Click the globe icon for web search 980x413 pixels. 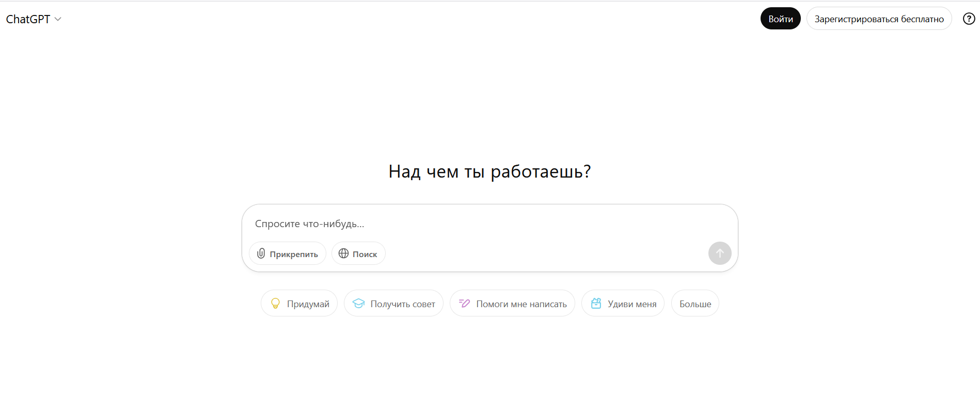pyautogui.click(x=343, y=253)
